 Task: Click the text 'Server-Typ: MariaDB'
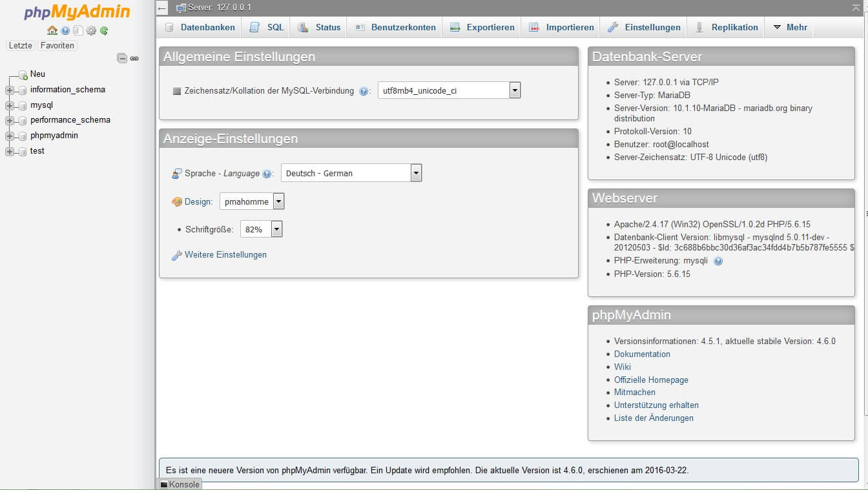[653, 96]
